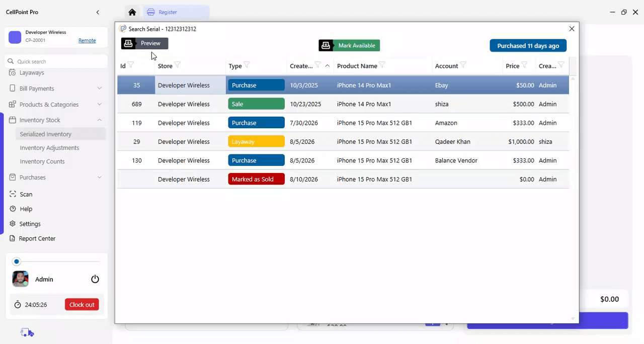This screenshot has width=644, height=344.
Task: Click the home icon in top bar
Action: (132, 12)
